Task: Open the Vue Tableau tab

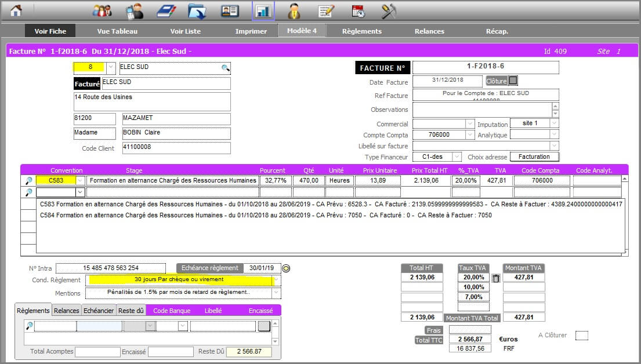Action: click(117, 31)
